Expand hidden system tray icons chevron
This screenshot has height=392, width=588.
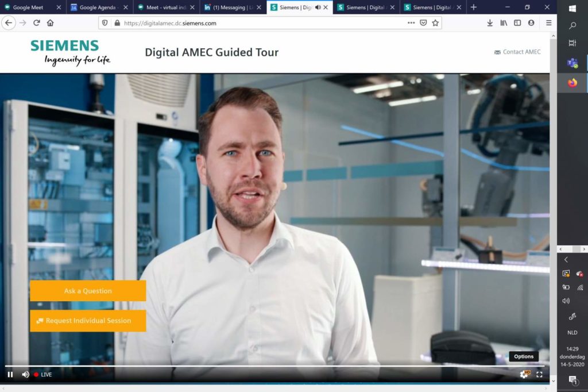point(566,260)
